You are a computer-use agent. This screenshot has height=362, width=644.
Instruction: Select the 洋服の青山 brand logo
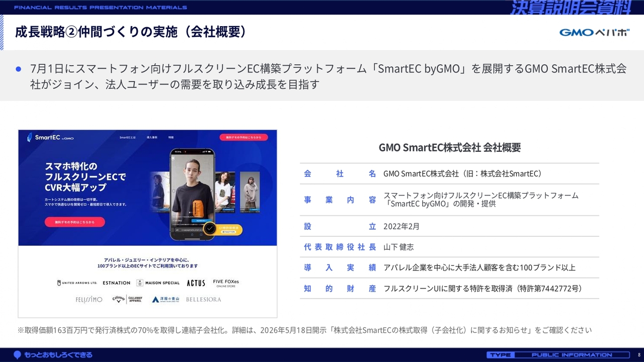(166, 300)
